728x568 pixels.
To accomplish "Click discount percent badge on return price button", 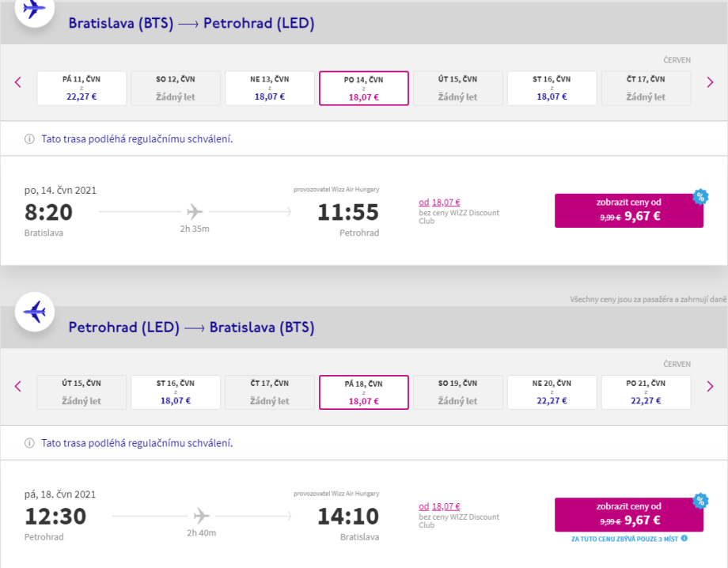I will (x=700, y=501).
